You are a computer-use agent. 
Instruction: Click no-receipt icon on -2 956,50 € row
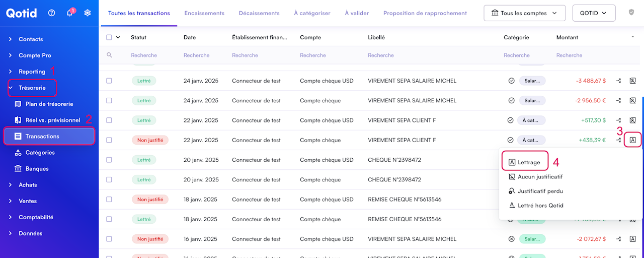[632, 101]
